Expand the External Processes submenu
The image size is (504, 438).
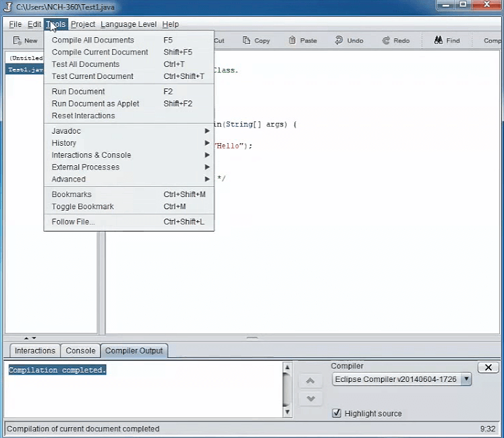[129, 167]
